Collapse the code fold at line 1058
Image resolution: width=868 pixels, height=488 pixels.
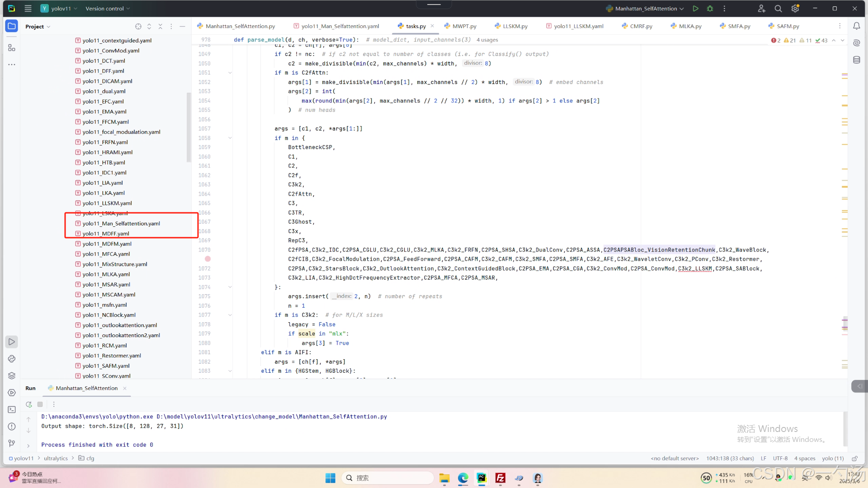pos(230,138)
